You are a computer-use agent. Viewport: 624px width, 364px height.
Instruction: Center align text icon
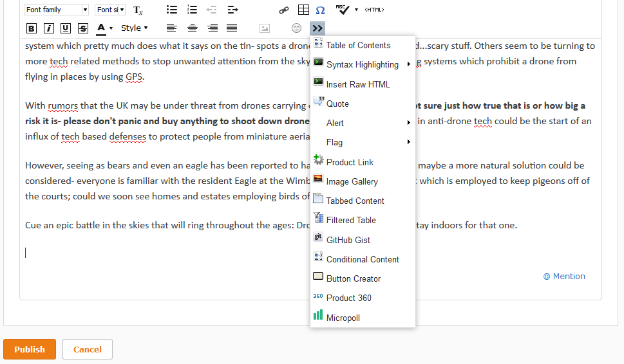[x=193, y=28]
